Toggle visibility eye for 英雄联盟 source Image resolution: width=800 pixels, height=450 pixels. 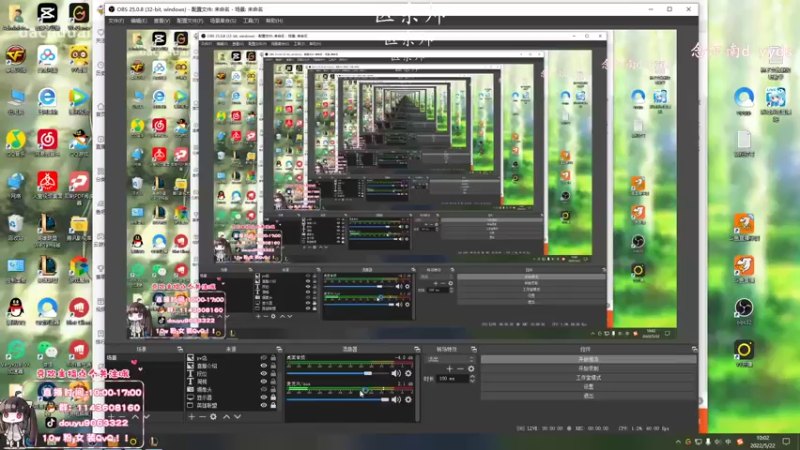[263, 406]
